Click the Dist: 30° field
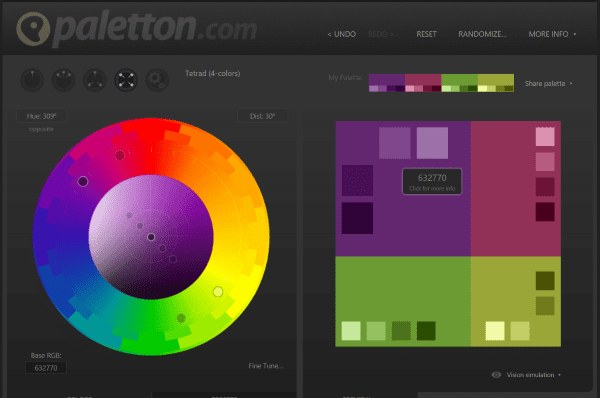This screenshot has height=398, width=600. (262, 116)
